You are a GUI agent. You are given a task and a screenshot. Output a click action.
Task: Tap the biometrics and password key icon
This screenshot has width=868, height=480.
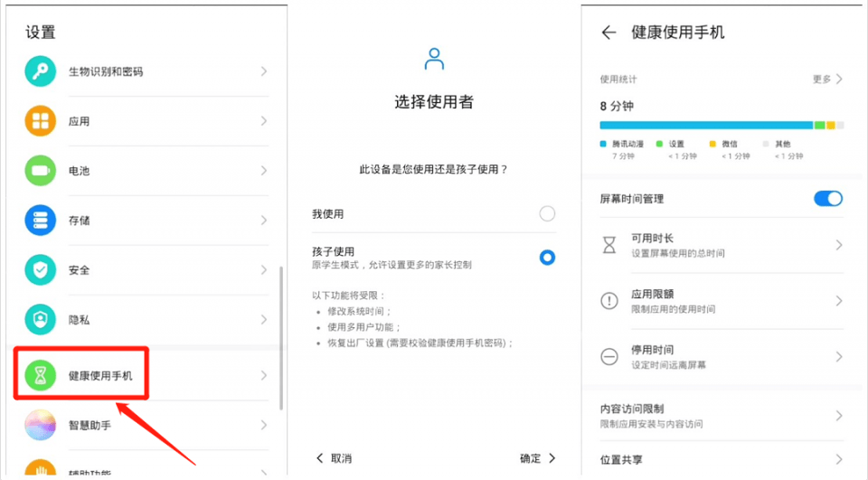[x=41, y=71]
